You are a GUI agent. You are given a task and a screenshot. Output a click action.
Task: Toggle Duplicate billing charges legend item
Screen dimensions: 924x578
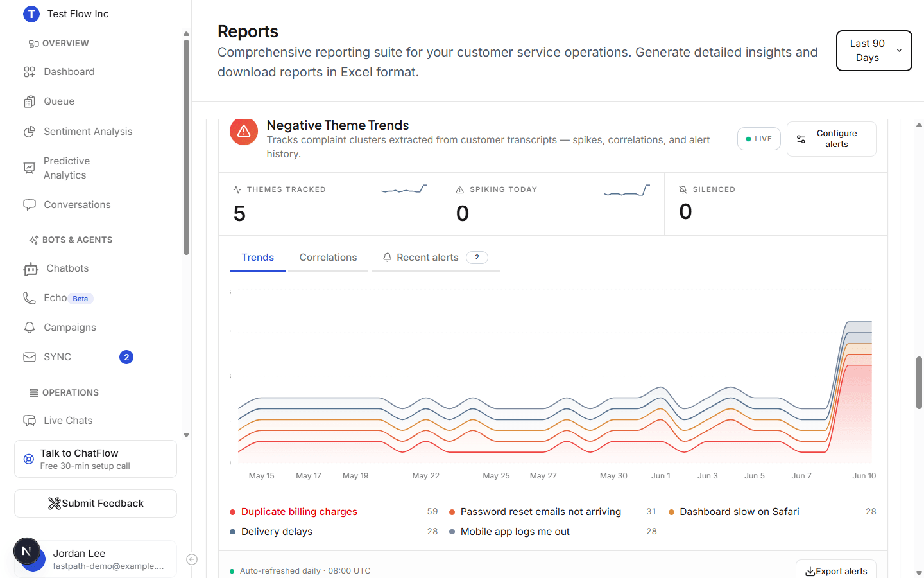[334, 512]
